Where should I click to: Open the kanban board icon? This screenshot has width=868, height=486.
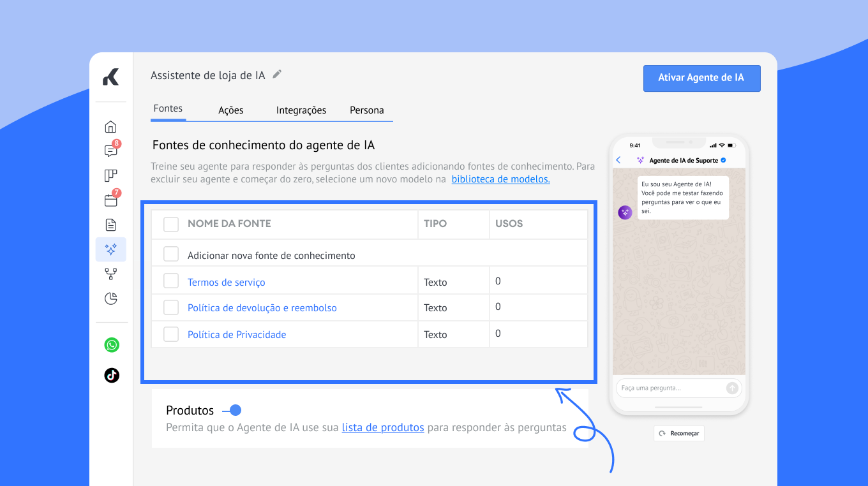click(x=111, y=176)
